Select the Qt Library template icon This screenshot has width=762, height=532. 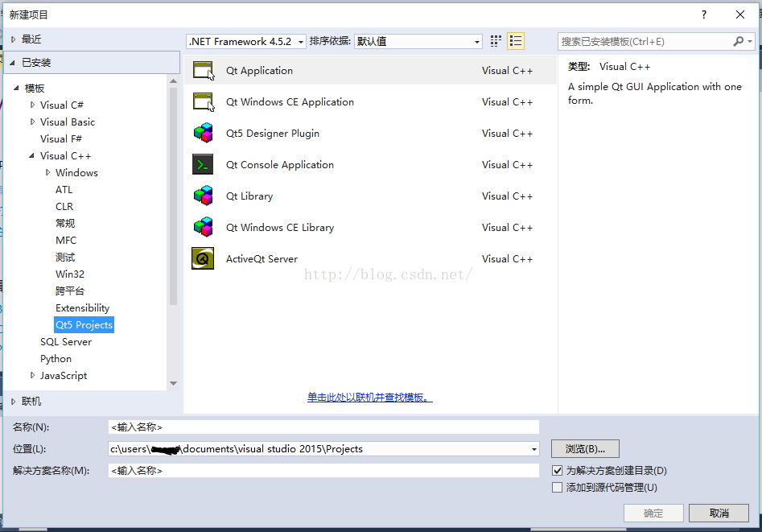click(203, 196)
